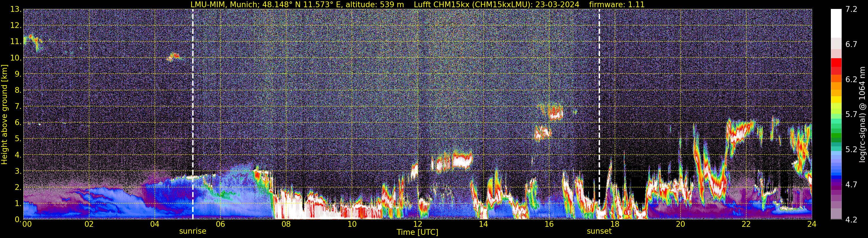Click the 08 time axis tick label

point(286,224)
